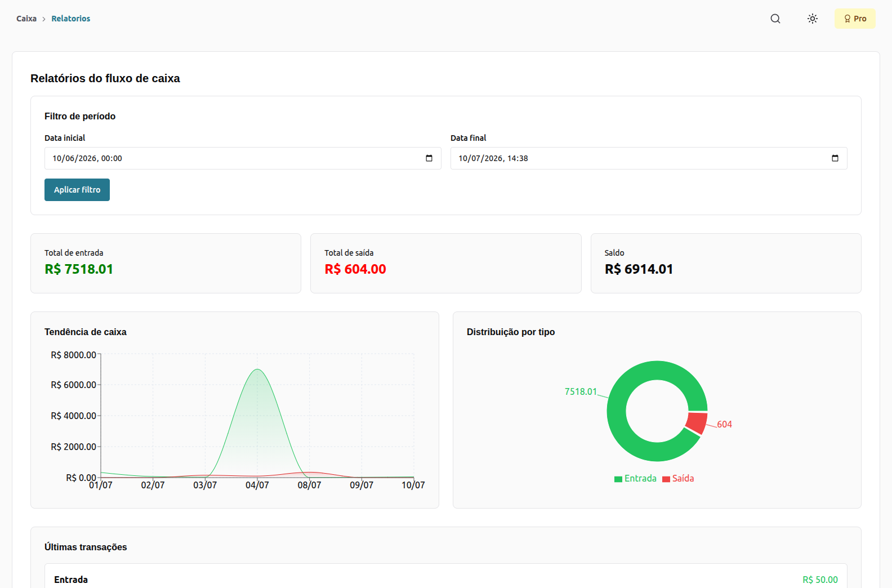Focus the Data final date field
The height and width of the screenshot is (588, 892).
click(x=649, y=158)
